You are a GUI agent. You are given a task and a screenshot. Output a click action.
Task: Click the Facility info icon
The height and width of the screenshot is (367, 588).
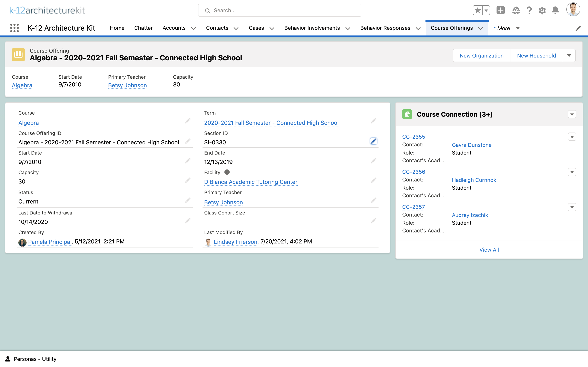click(x=227, y=172)
